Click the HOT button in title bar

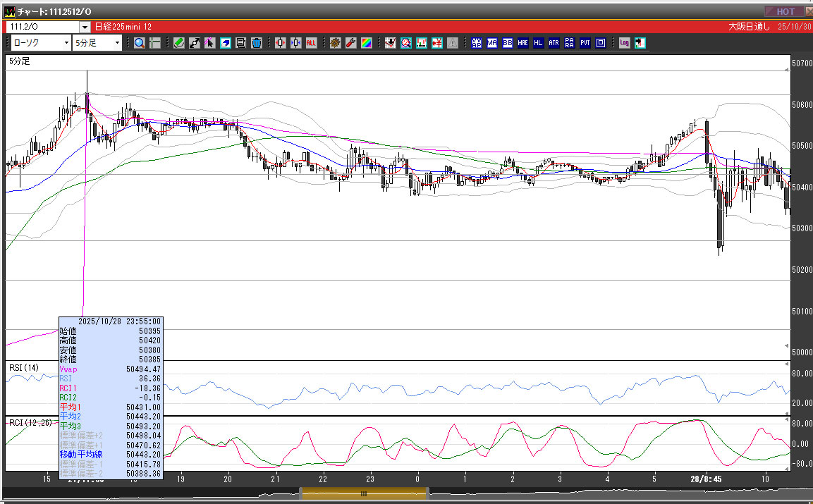click(x=785, y=11)
